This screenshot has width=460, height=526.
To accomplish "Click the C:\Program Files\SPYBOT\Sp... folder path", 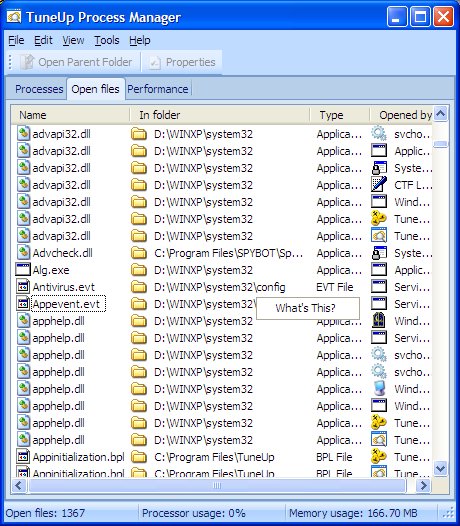I will click(x=228, y=253).
